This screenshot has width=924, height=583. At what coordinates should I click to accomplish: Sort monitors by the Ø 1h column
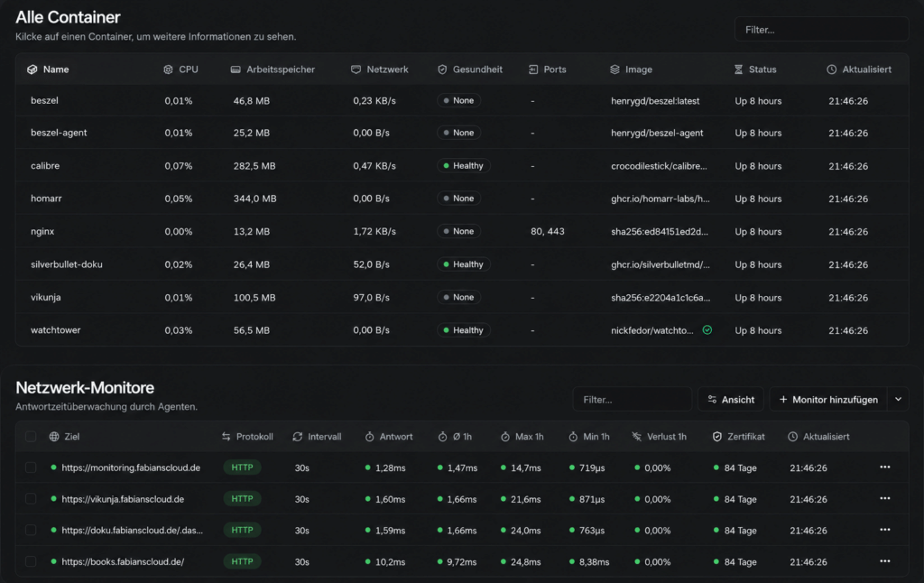455,437
